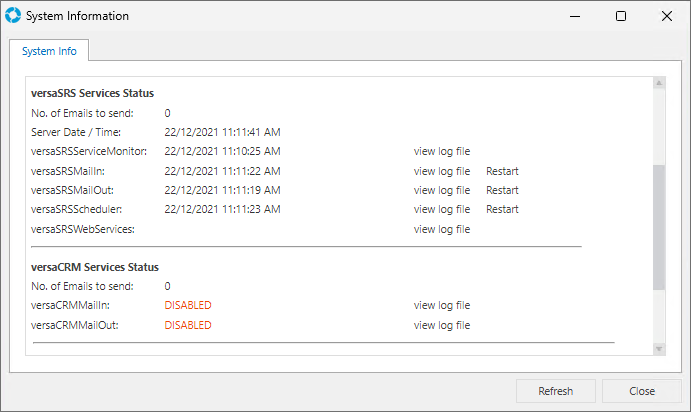Switch to the System Info tab
This screenshot has height=412, width=691.
coord(49,50)
